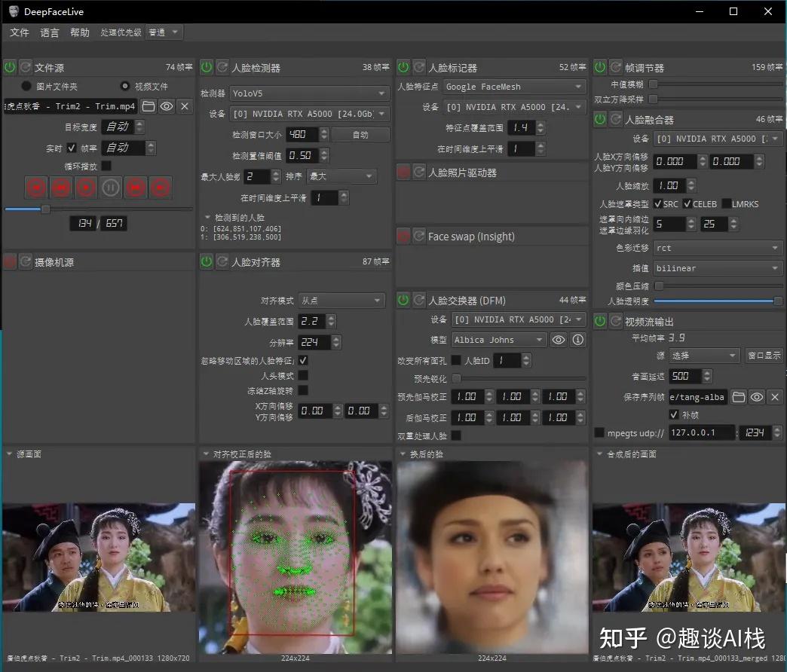Viewport: 787px width, 672px height.
Task: Enable 循环播放 checkbox
Action: pos(106,166)
